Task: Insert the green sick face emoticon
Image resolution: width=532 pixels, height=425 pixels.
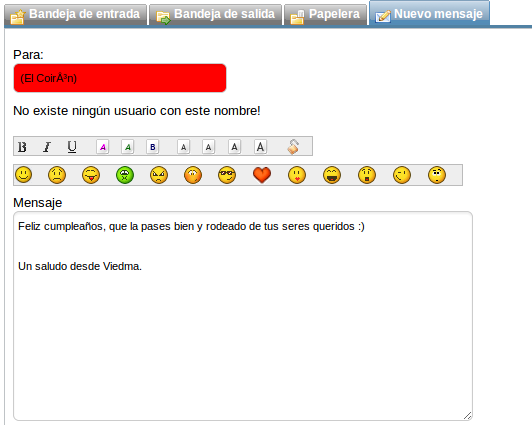Action: [x=125, y=175]
